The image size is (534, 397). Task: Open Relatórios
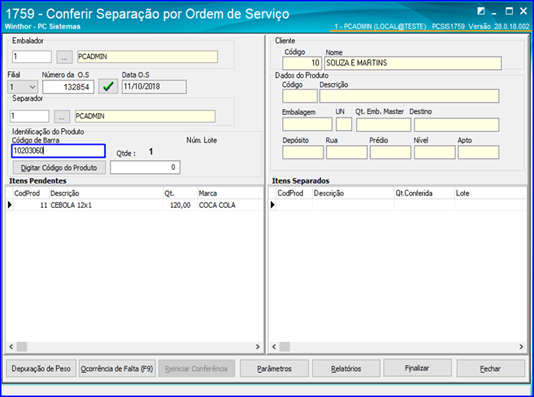point(346,368)
